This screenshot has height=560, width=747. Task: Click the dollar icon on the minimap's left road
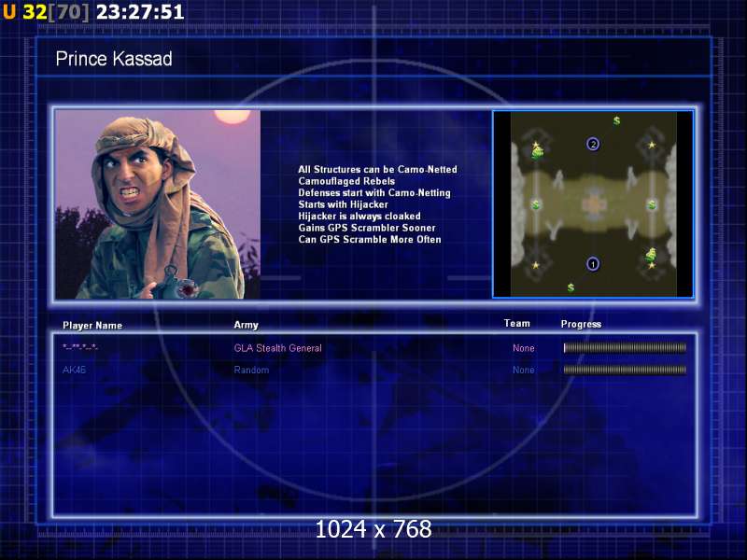[535, 204]
